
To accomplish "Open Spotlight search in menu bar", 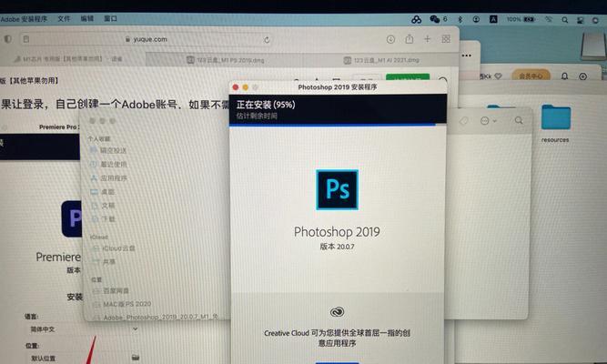I will tap(565, 20).
